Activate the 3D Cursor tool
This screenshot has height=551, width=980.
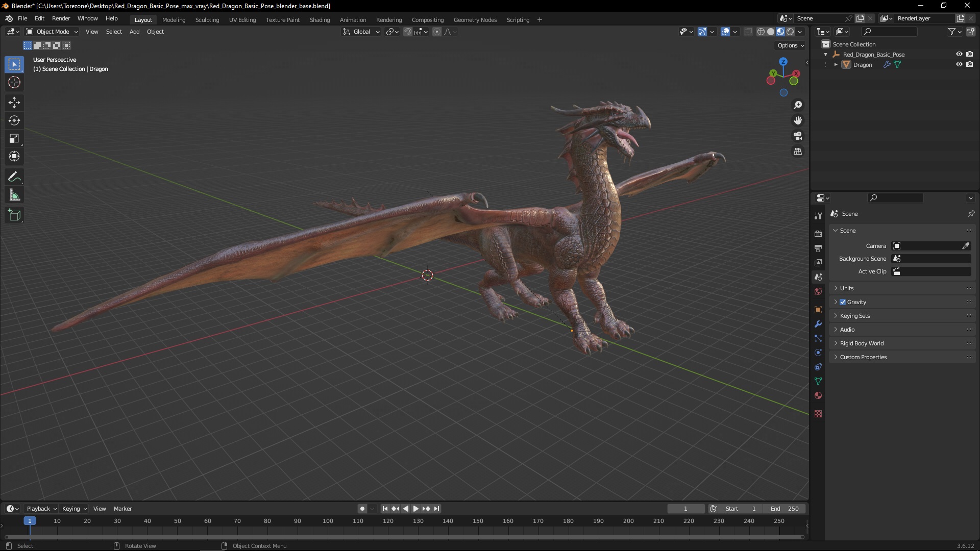click(x=14, y=82)
